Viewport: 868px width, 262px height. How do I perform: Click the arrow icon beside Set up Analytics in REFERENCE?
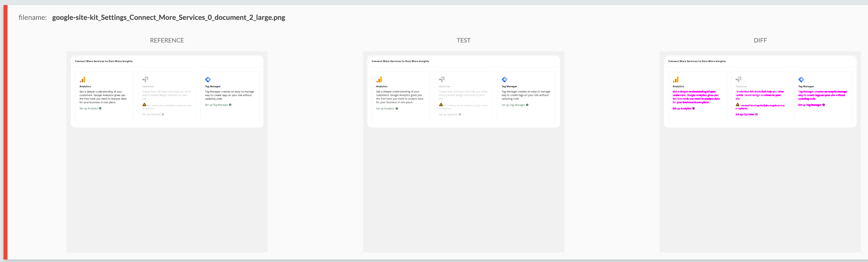tap(100, 108)
